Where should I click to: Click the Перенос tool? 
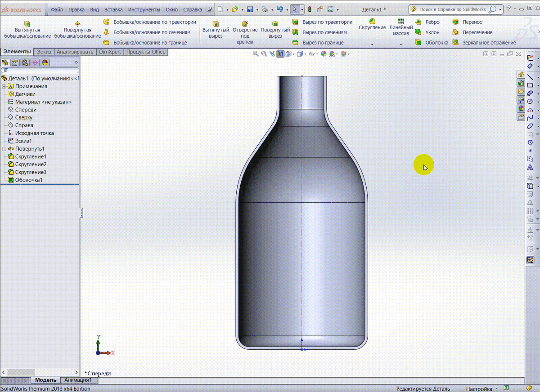[467, 22]
